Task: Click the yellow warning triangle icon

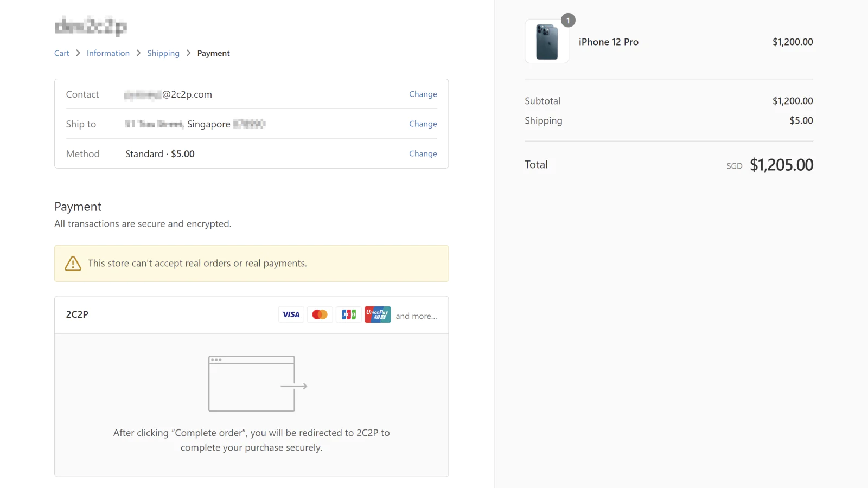Action: tap(73, 264)
